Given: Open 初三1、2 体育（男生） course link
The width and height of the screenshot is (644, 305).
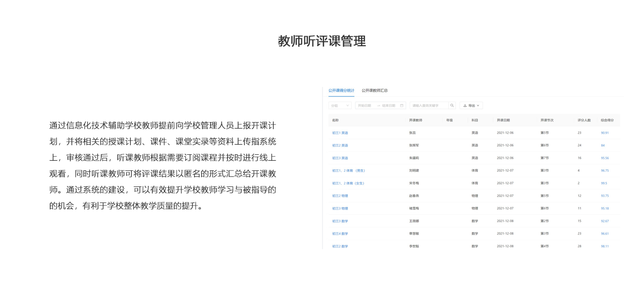Looking at the screenshot, I should pos(349,171).
